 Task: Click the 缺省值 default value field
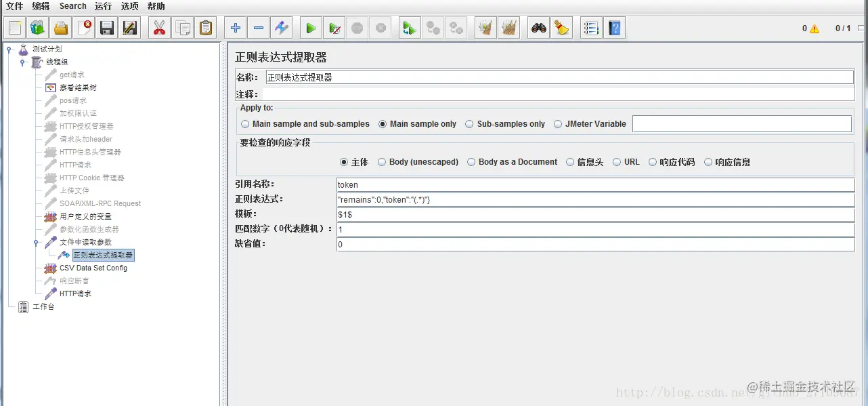tap(595, 244)
